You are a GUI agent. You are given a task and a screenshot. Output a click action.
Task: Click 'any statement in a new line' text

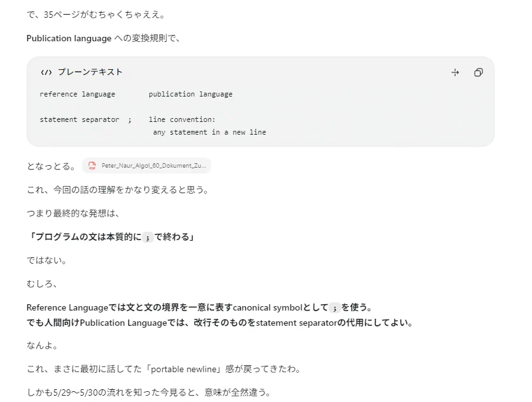(x=209, y=132)
